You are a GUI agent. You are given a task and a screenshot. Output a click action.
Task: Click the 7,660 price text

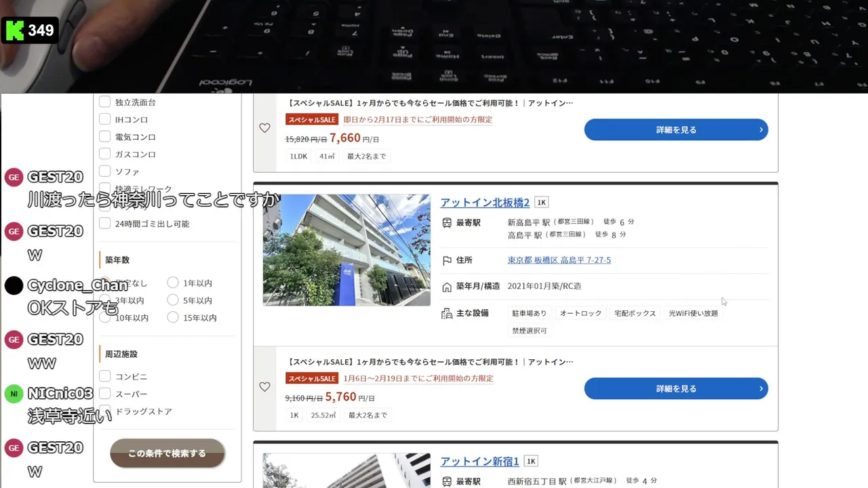pos(345,138)
